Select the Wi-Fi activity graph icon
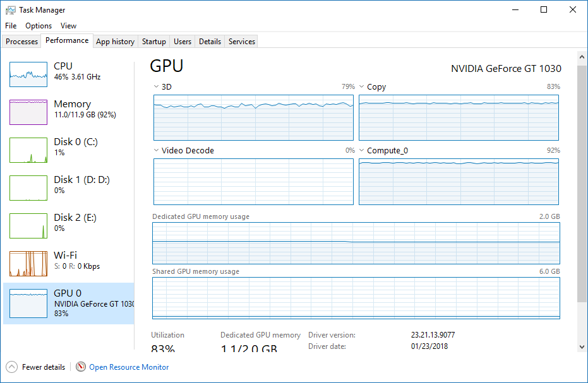The height and width of the screenshot is (383, 588). [28, 264]
